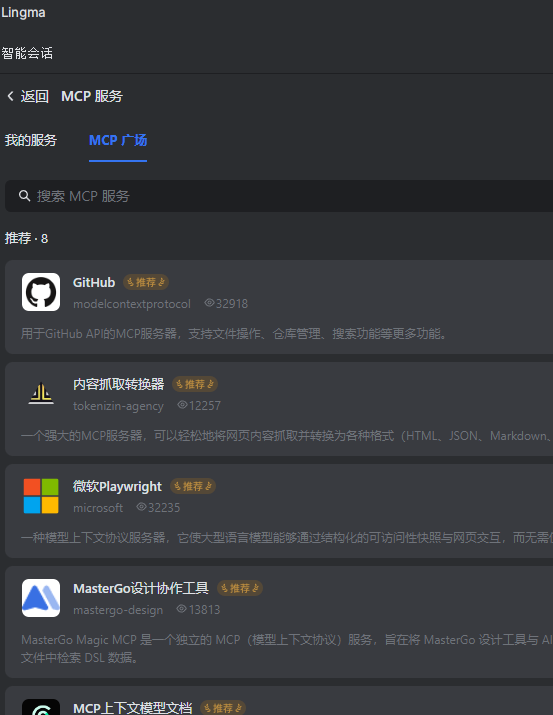Switch to 我的服务 tab
This screenshot has width=553, height=715.
(31, 140)
